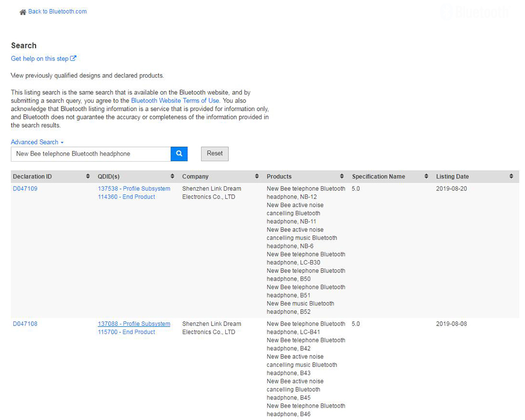Open 137538 - Profile Subsystem link
This screenshot has width=525, height=420.
coord(134,188)
